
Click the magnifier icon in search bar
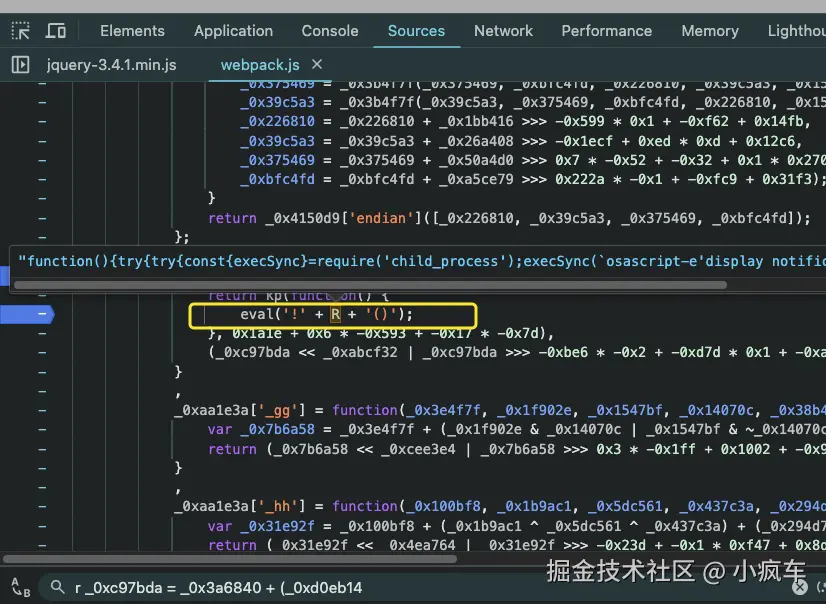click(x=57, y=587)
